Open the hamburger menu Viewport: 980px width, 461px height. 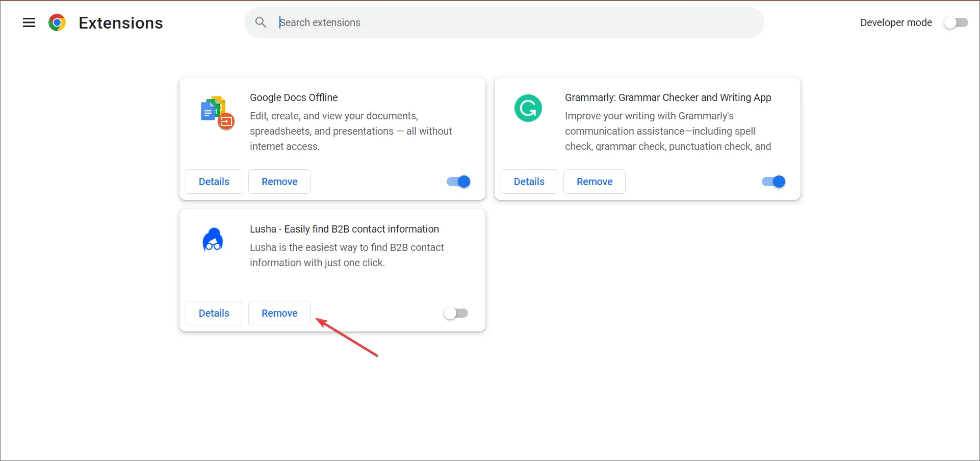click(x=29, y=22)
